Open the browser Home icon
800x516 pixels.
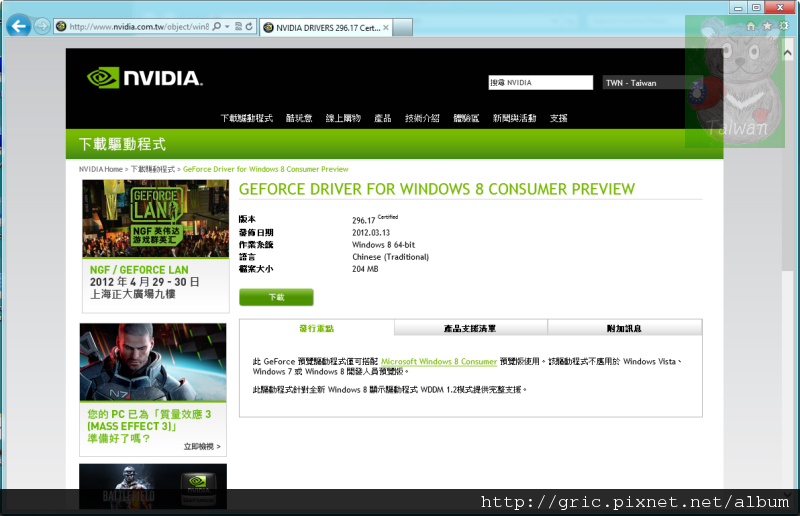coord(751,26)
